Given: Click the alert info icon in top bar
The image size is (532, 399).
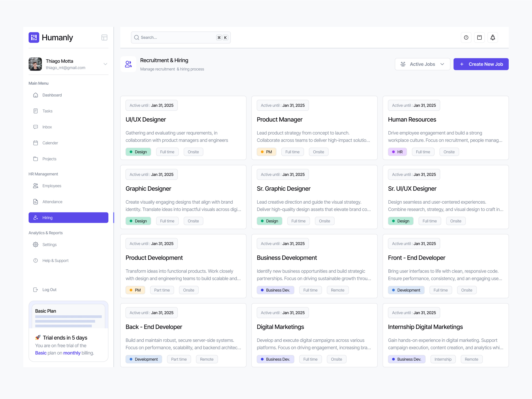Looking at the screenshot, I should pyautogui.click(x=466, y=37).
